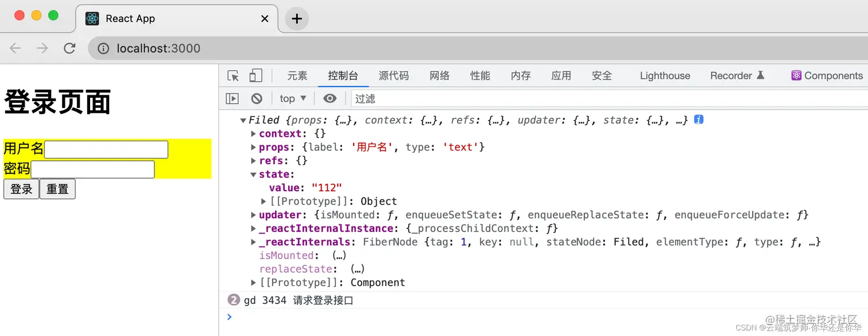Clear the console with the ban icon
Image resolution: width=868 pixels, height=336 pixels.
(257, 98)
